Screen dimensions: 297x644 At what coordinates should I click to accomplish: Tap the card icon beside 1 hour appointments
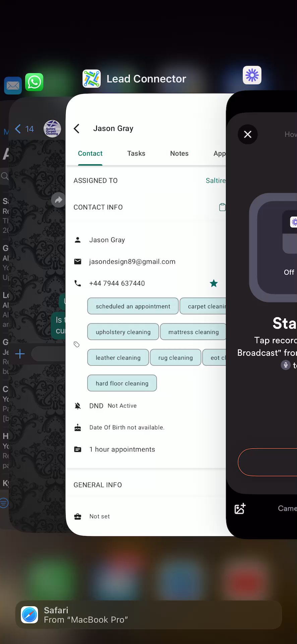point(78,449)
